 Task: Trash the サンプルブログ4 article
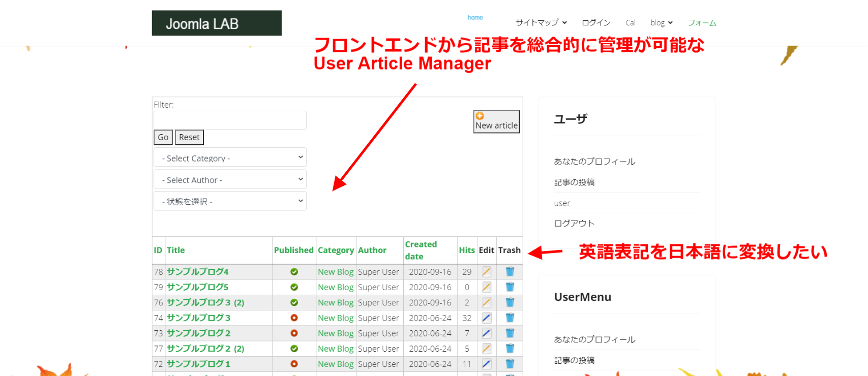coord(510,272)
